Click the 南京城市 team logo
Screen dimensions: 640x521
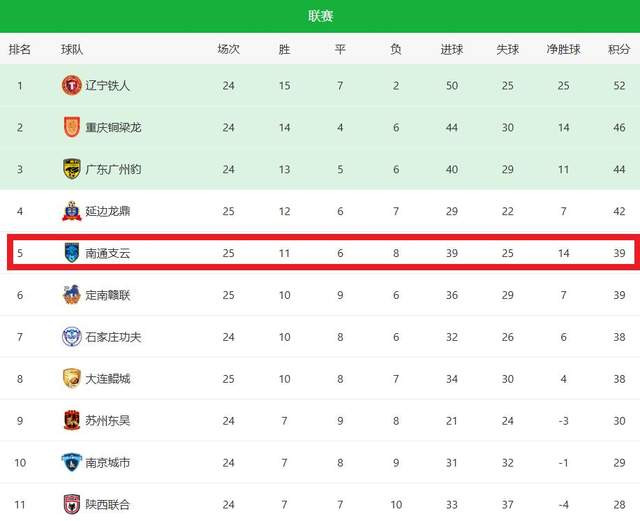[x=71, y=463]
